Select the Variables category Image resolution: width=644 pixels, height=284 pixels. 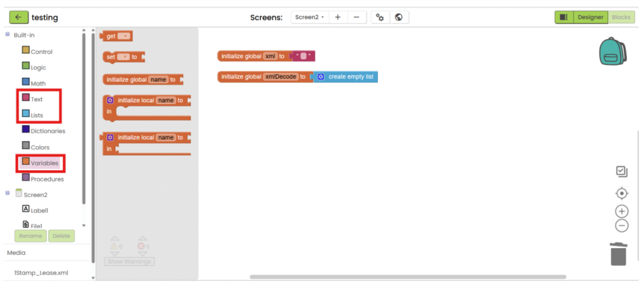coord(44,163)
